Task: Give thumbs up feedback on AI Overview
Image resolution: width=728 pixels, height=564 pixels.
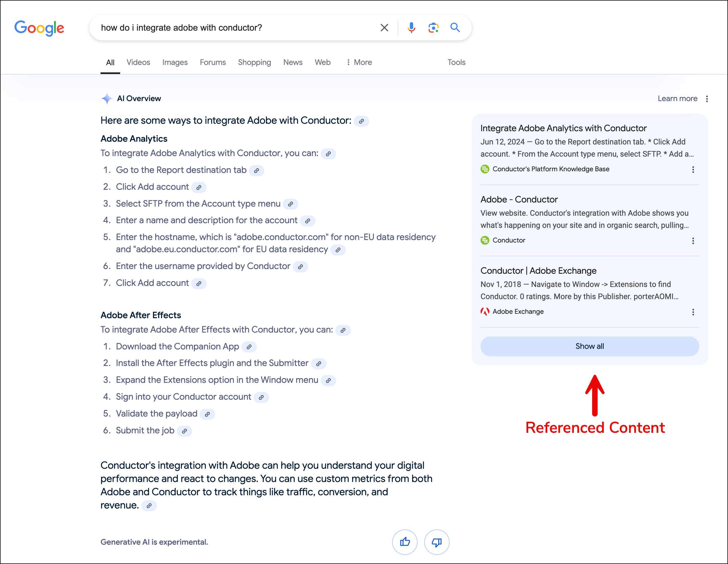Action: click(x=405, y=542)
